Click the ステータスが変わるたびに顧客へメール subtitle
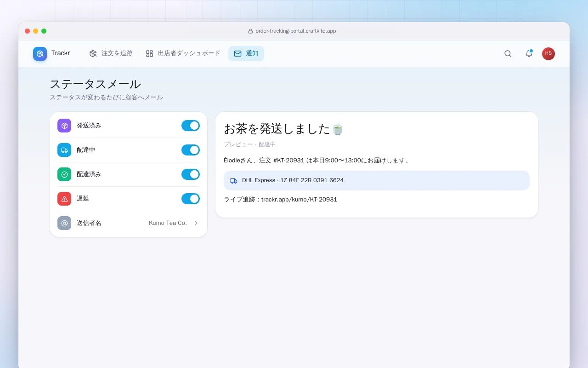Viewport: 588px width, 368px height. 106,98
